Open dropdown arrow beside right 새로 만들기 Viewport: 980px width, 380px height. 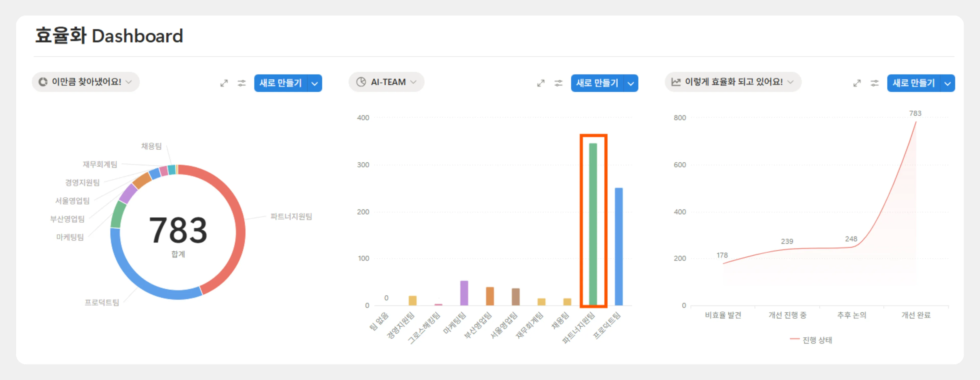947,83
